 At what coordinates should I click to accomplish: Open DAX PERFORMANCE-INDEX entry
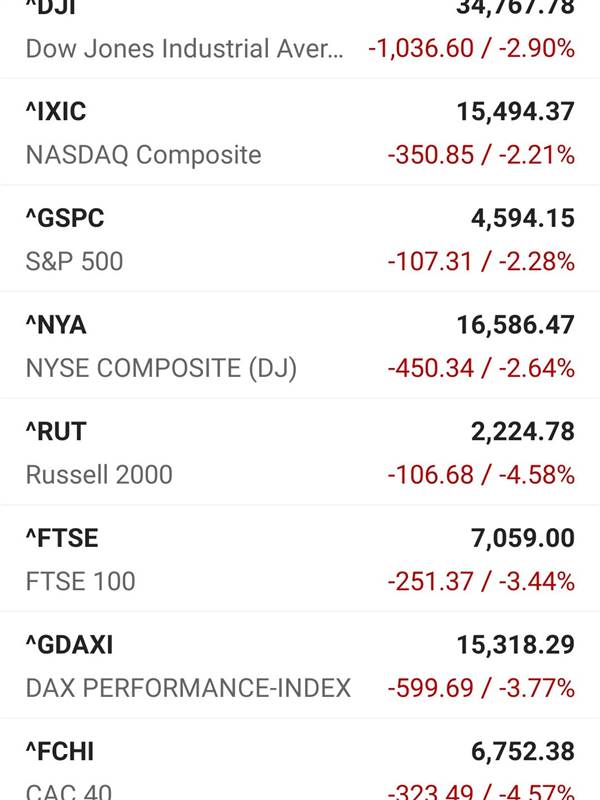click(188, 688)
